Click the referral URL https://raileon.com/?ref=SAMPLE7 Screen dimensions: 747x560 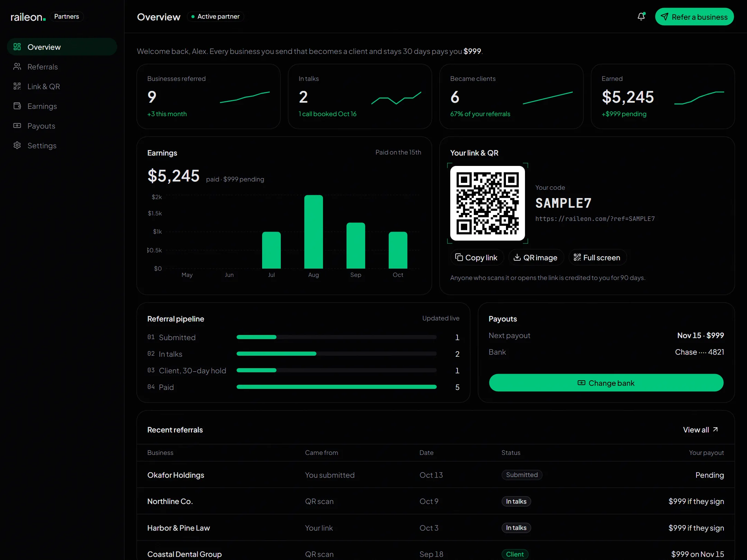(x=595, y=218)
